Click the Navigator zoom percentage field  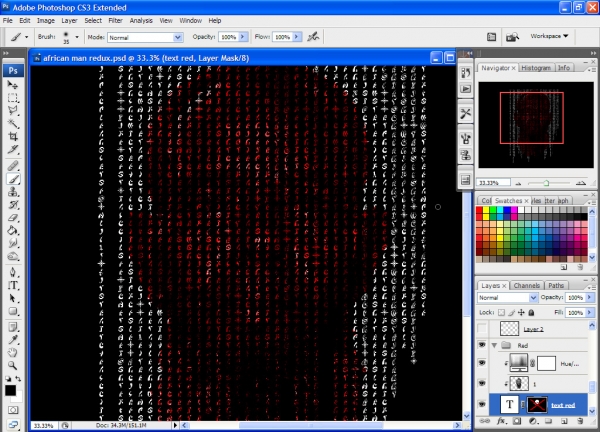point(493,183)
